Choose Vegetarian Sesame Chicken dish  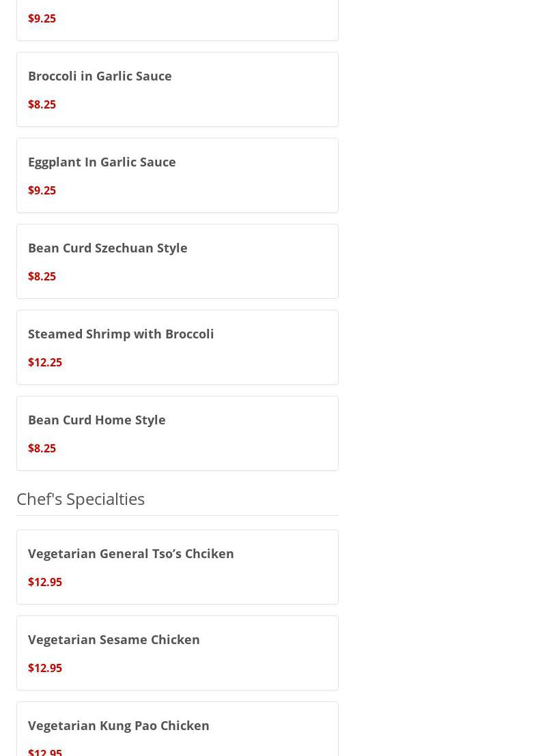coord(113,639)
